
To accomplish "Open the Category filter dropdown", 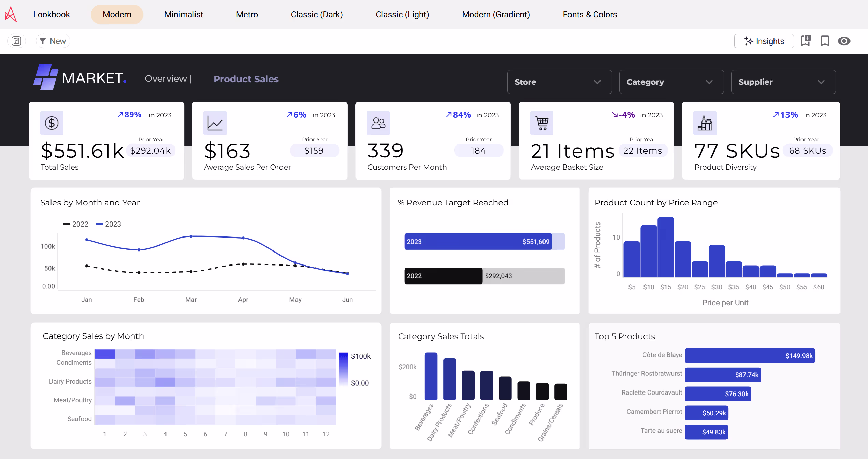I will coord(671,82).
